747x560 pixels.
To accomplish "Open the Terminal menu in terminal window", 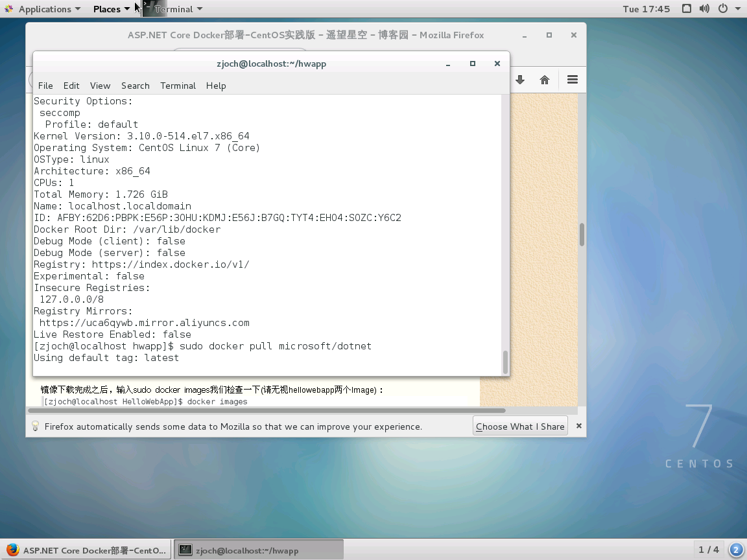I will coord(178,86).
